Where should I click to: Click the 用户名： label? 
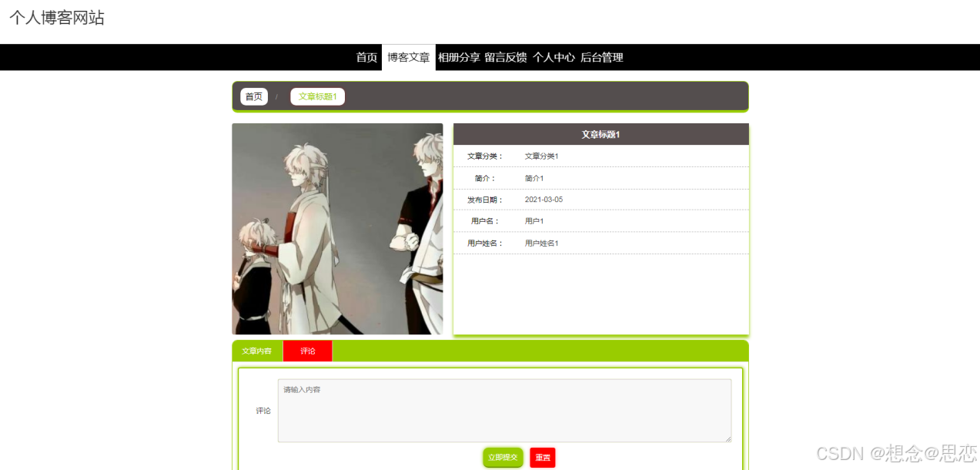486,221
